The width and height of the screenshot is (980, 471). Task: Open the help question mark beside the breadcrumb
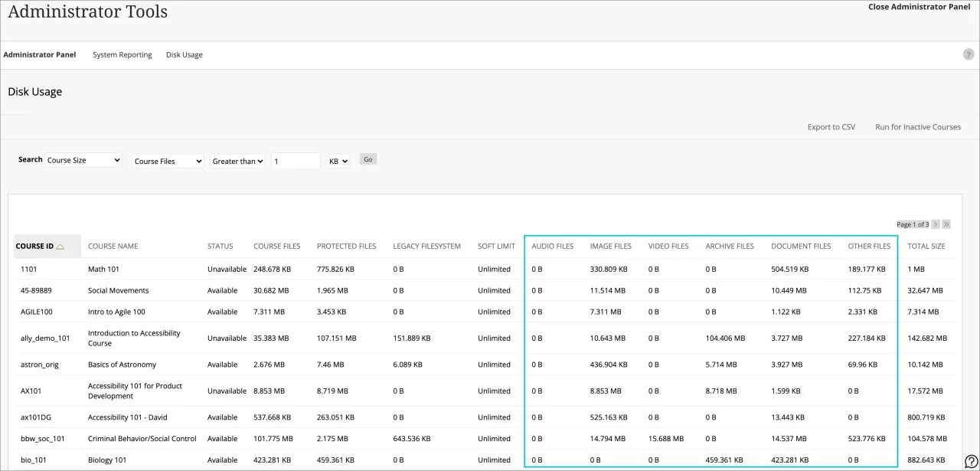click(968, 54)
